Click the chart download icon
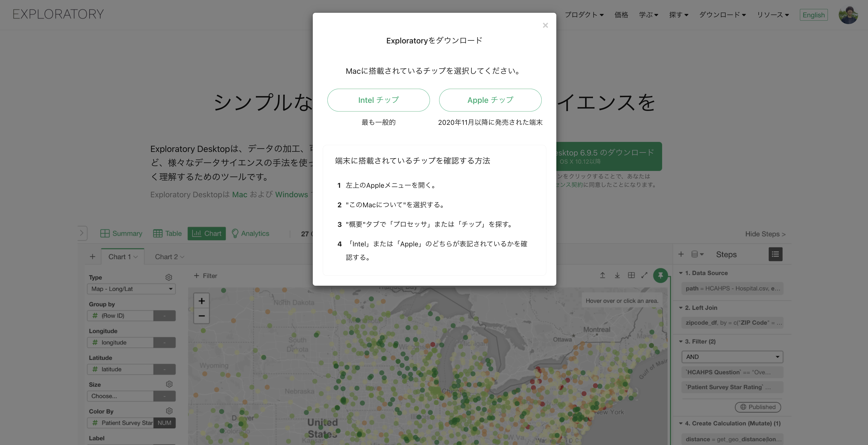The height and width of the screenshot is (445, 868). click(x=617, y=275)
